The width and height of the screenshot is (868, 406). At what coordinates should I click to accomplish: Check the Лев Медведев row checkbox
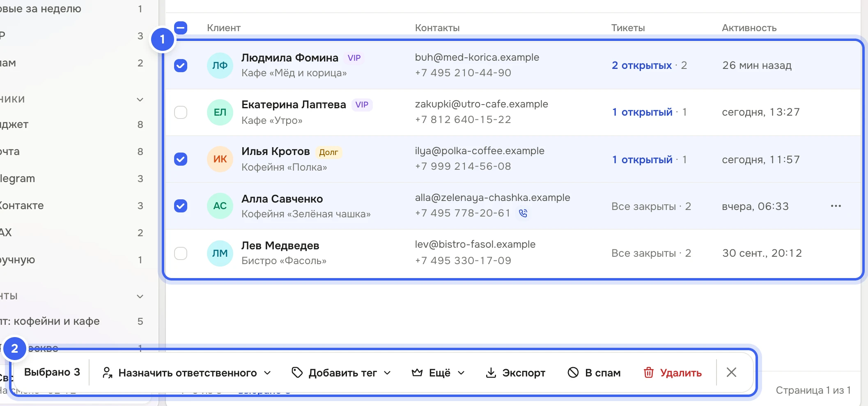pos(181,253)
